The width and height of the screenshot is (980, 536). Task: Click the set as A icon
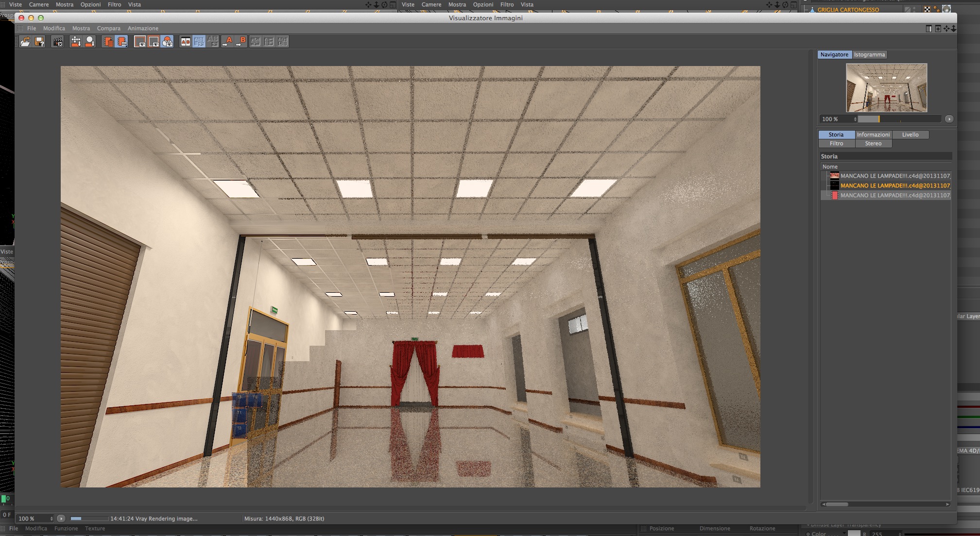coord(227,42)
